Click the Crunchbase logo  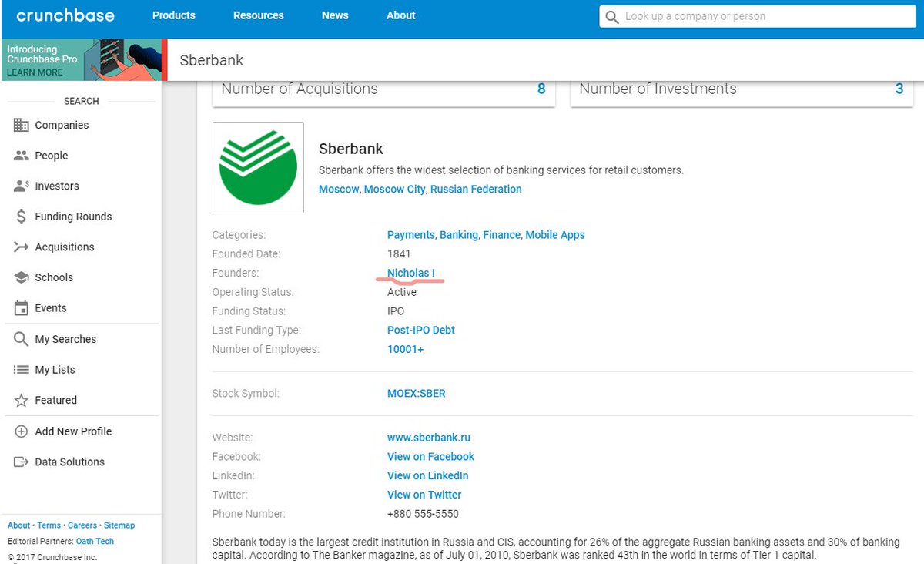65,15
